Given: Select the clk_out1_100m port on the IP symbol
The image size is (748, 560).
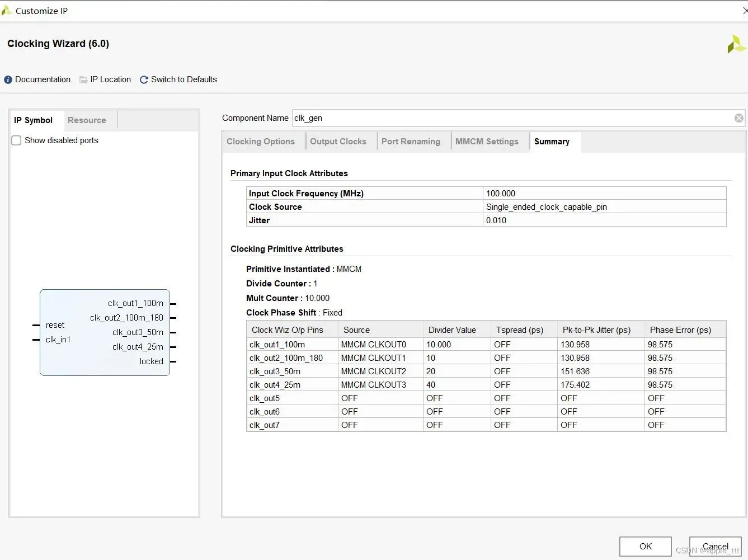Looking at the screenshot, I should 135,303.
